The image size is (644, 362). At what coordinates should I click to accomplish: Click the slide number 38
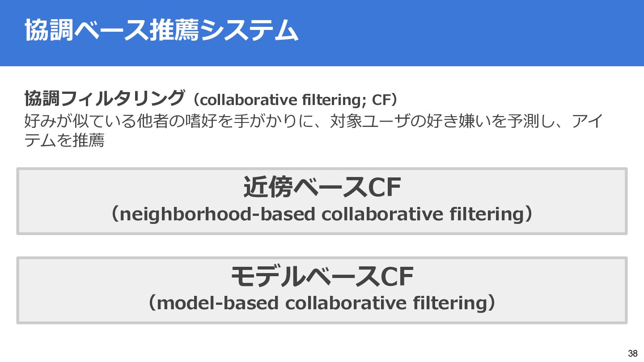click(x=632, y=353)
